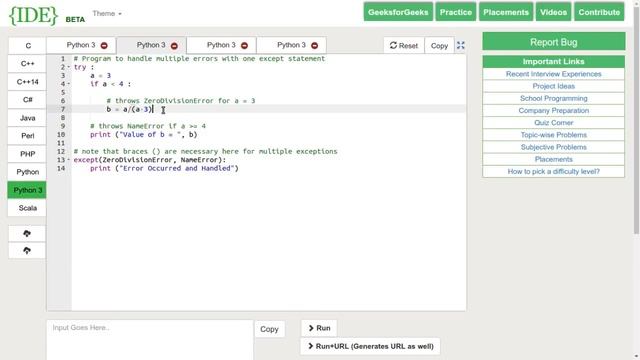The image size is (640, 360).
Task: Open the Theme dropdown
Action: tap(107, 13)
